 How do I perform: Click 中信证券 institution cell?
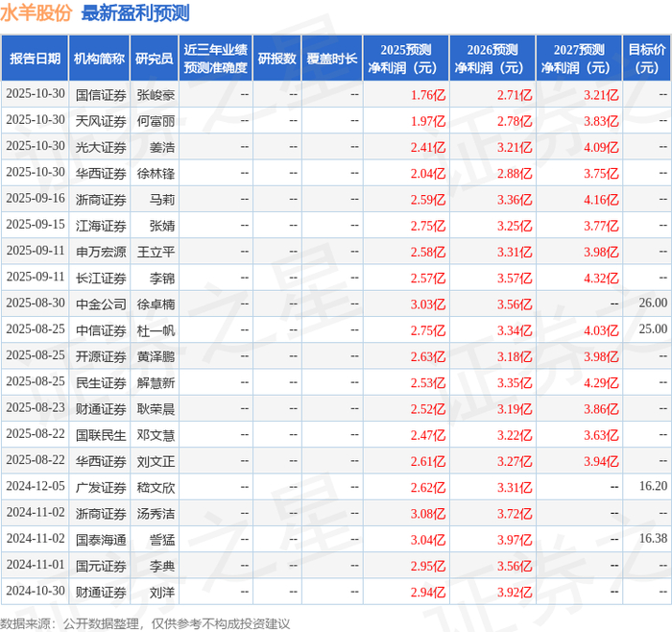pyautogui.click(x=101, y=330)
